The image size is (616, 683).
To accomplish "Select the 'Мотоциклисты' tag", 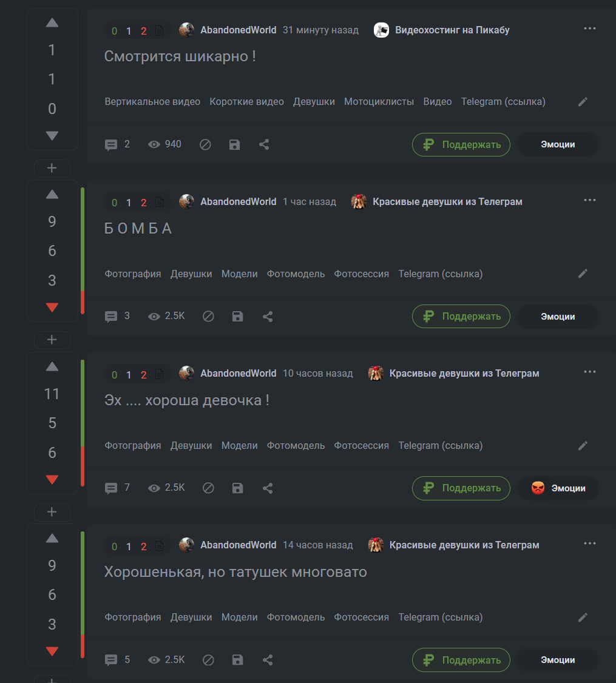I will coord(379,101).
